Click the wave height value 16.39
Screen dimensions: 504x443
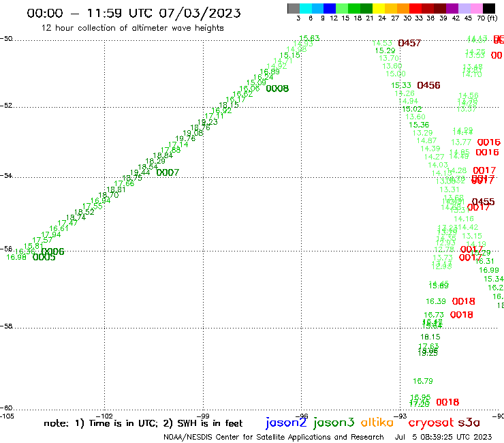pos(436,301)
